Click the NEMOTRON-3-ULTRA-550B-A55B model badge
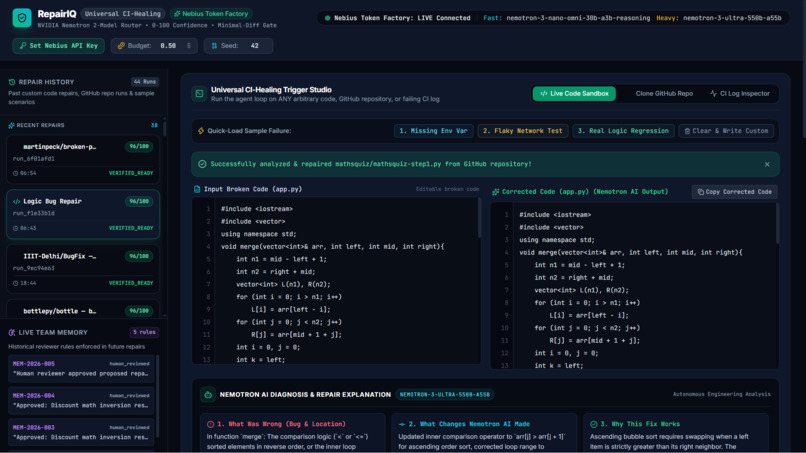This screenshot has height=453, width=806. 444,395
